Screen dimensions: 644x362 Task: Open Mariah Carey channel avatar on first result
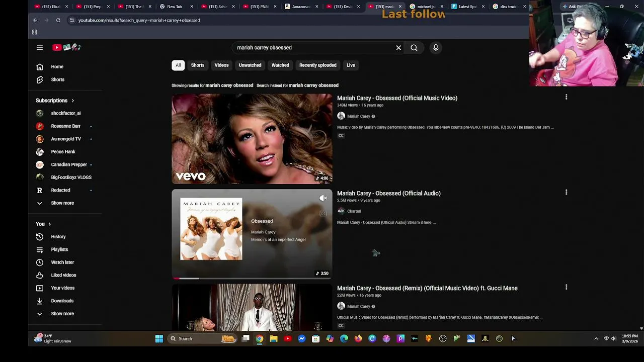pos(341,116)
